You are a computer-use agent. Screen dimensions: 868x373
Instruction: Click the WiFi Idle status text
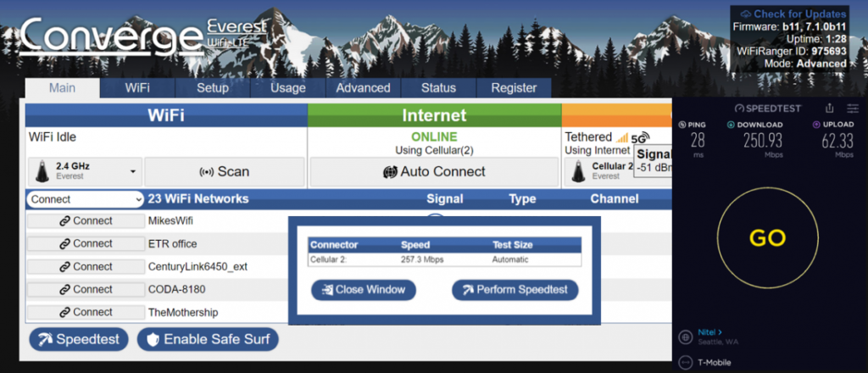tap(52, 136)
